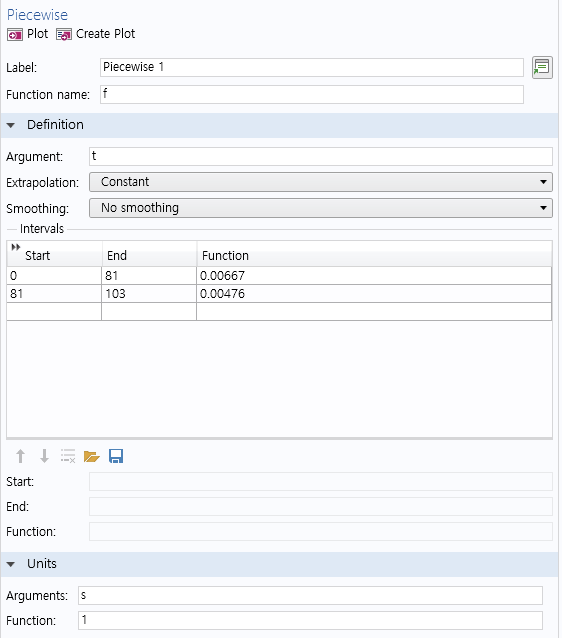Collapse the Definition section
Image resolution: width=562 pixels, height=638 pixels.
[x=11, y=125]
